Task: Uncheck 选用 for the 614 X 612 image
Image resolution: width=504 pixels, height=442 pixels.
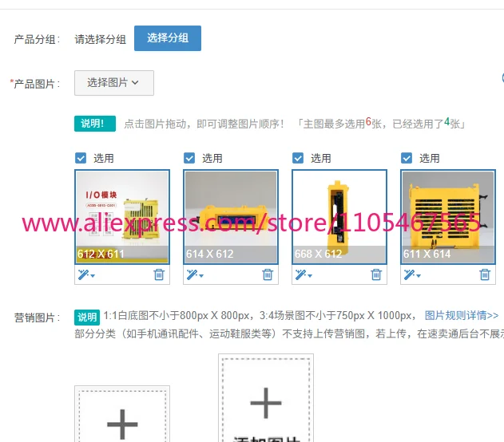Action: (x=189, y=158)
